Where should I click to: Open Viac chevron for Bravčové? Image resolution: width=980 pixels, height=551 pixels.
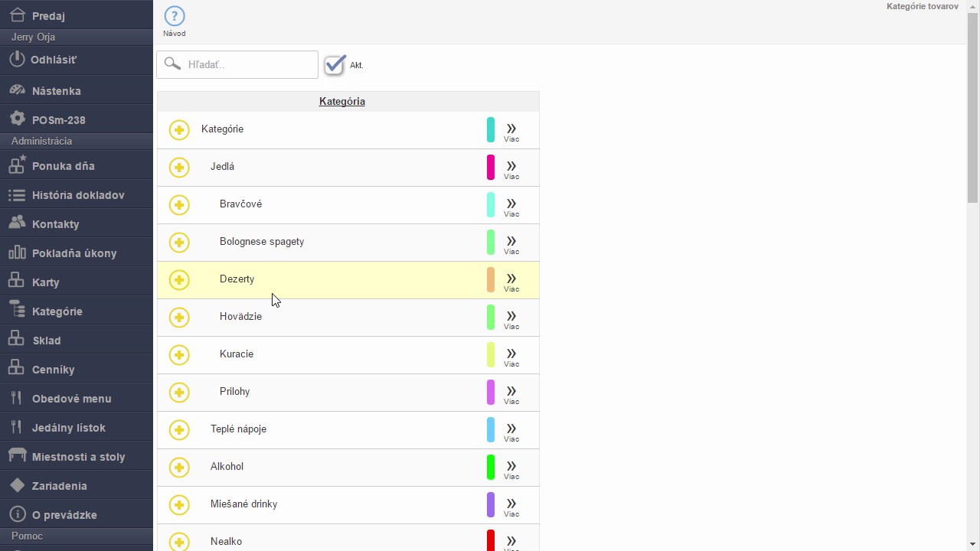click(511, 207)
